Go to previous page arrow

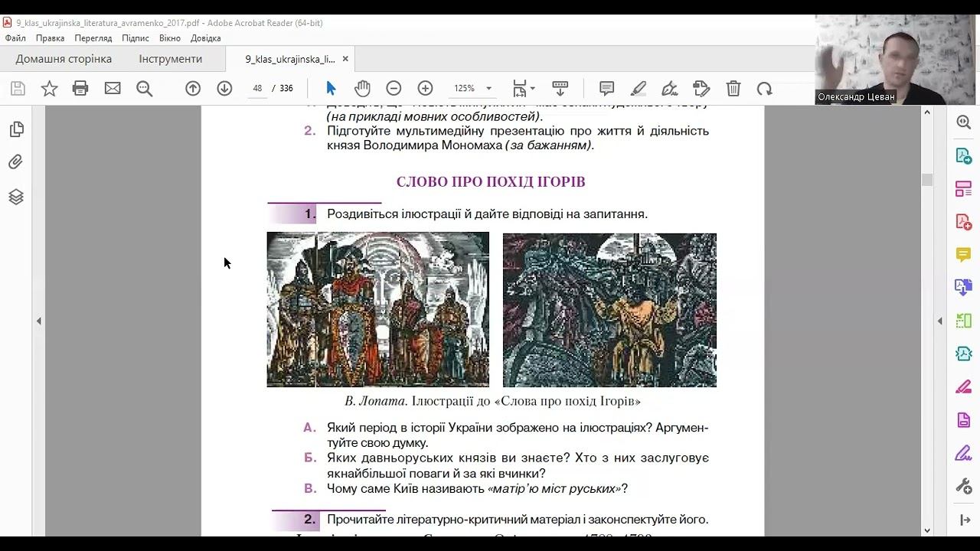pos(193,88)
